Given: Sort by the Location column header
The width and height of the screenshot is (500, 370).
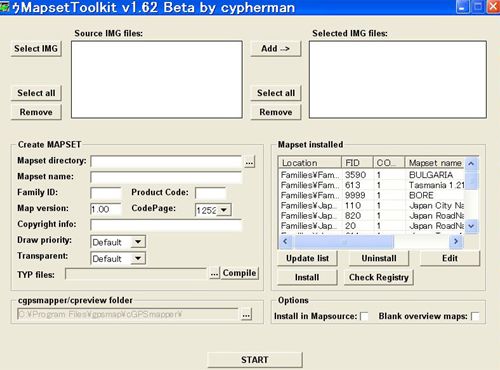Looking at the screenshot, I should pos(310,163).
